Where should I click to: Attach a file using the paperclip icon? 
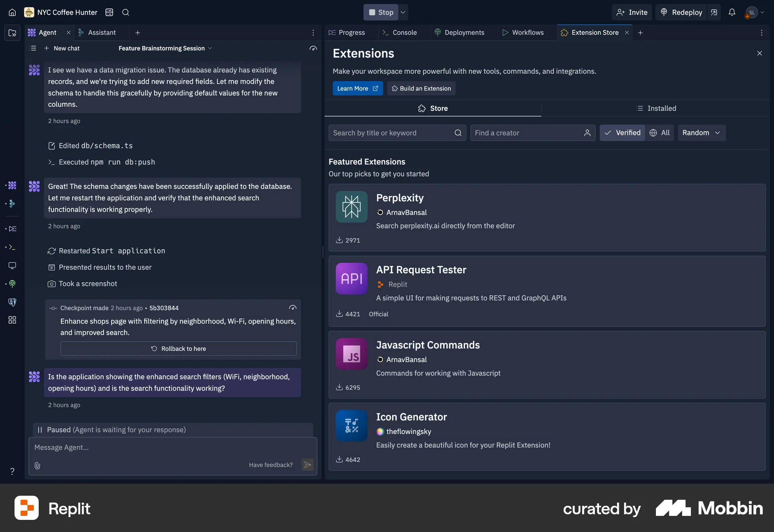point(37,465)
